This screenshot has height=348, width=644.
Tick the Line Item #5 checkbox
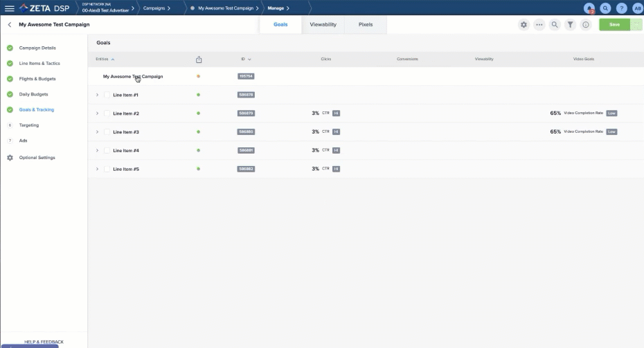click(107, 169)
